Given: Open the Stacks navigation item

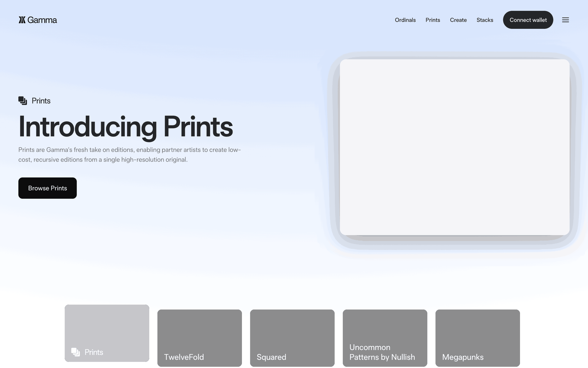Looking at the screenshot, I should (x=485, y=20).
